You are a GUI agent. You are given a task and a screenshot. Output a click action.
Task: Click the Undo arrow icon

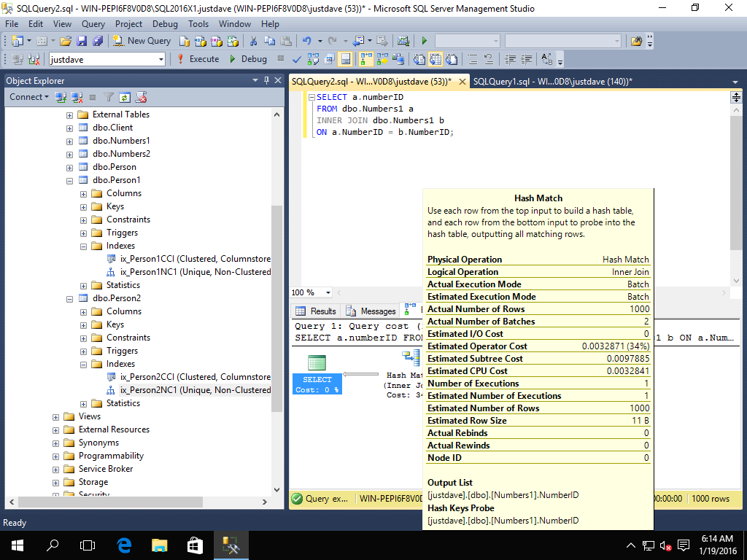pos(307,41)
